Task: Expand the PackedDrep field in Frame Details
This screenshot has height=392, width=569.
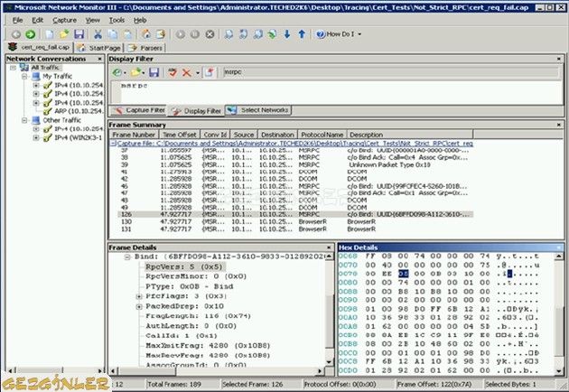Action: tap(139, 307)
